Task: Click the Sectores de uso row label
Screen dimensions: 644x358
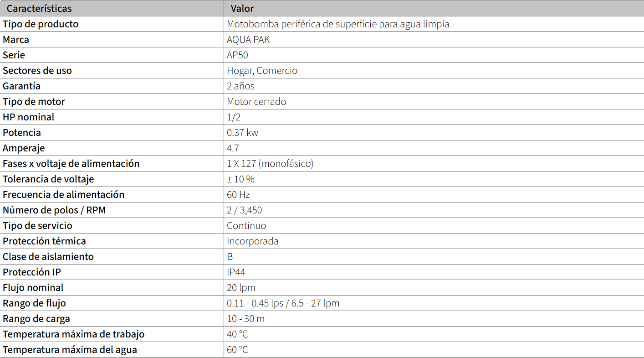Action: tap(37, 71)
